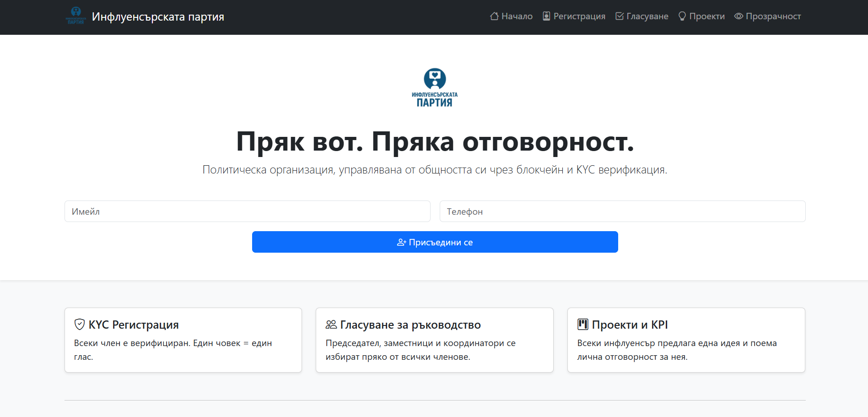Image resolution: width=868 pixels, height=417 pixels.
Task: Focus the Телефон input field
Action: click(623, 211)
